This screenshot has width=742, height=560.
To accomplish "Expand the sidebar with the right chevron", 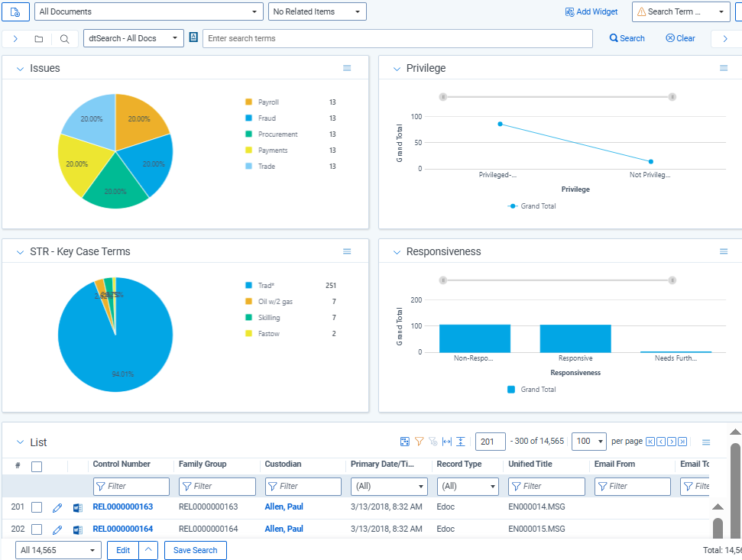I will point(15,39).
